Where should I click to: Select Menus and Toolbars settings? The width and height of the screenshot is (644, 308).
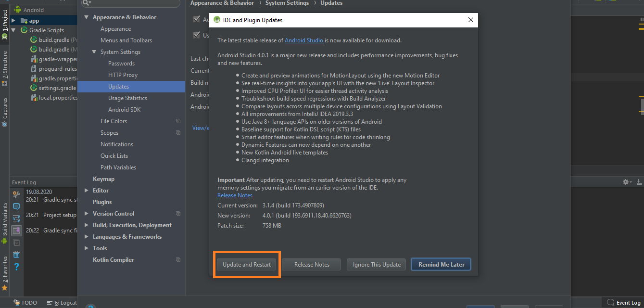pos(126,40)
